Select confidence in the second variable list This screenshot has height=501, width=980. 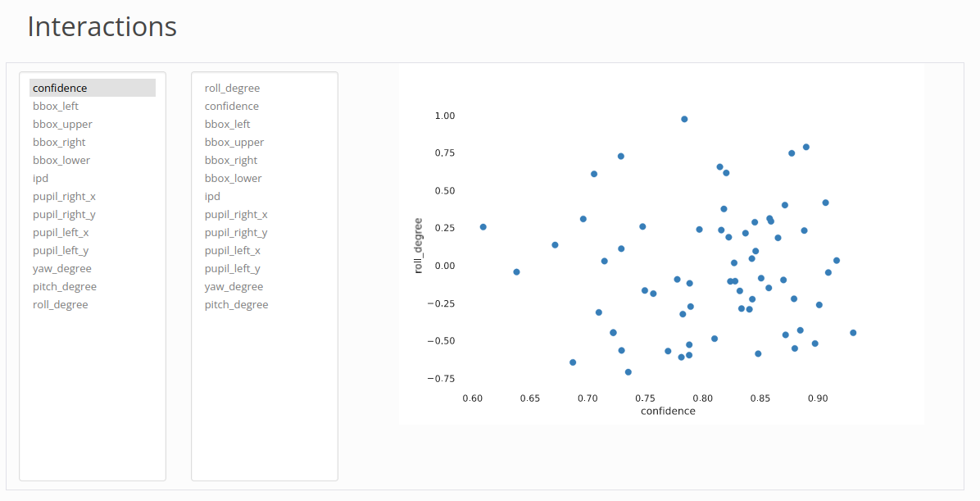pyautogui.click(x=232, y=106)
